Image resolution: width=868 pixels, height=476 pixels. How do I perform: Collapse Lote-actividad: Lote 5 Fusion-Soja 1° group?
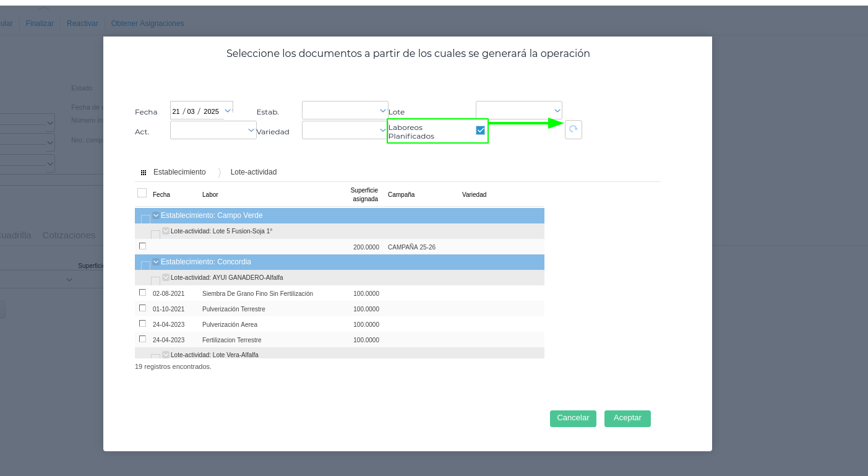pos(166,231)
